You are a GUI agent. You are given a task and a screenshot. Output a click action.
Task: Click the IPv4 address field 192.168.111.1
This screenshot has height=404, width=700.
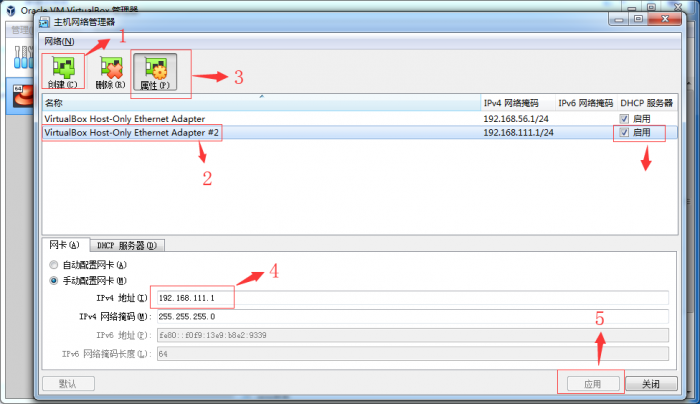pyautogui.click(x=412, y=298)
